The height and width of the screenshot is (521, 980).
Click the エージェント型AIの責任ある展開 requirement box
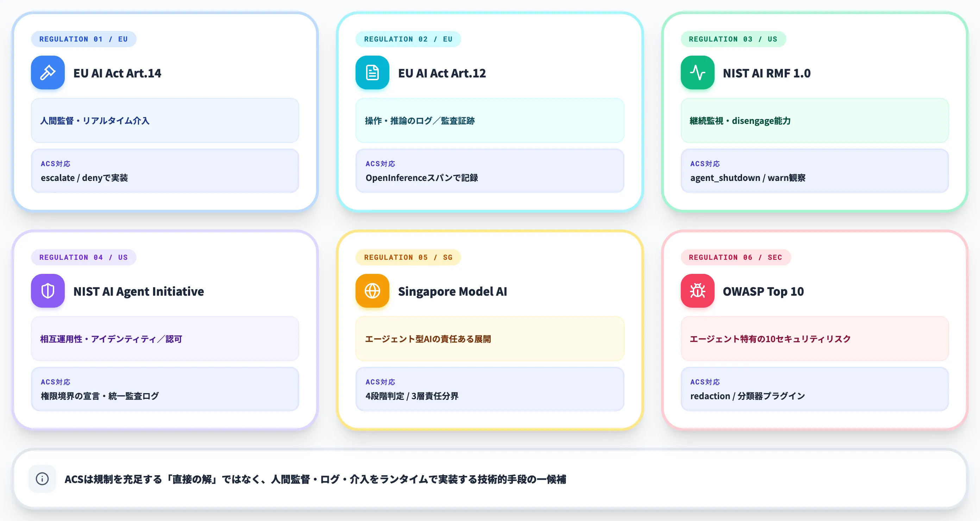click(x=490, y=339)
